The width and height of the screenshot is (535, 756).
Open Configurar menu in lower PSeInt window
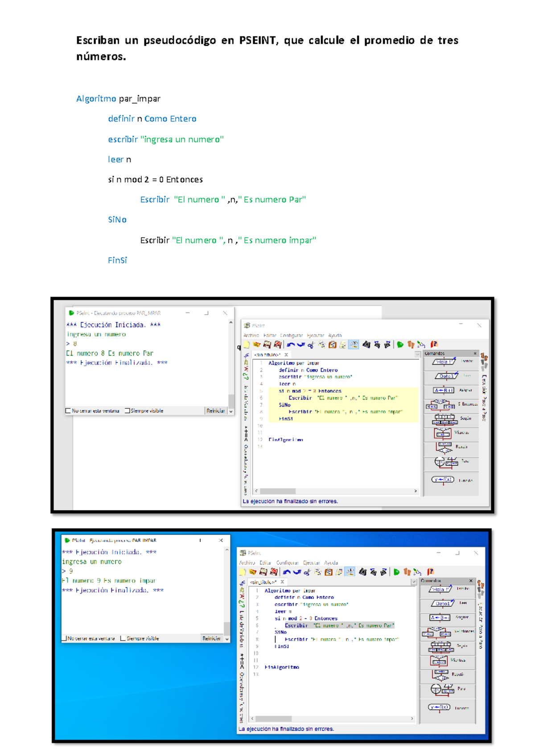coord(287,563)
